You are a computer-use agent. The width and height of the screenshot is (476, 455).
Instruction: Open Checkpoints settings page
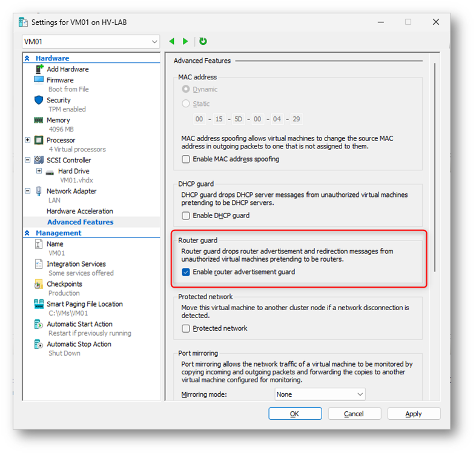(x=64, y=284)
